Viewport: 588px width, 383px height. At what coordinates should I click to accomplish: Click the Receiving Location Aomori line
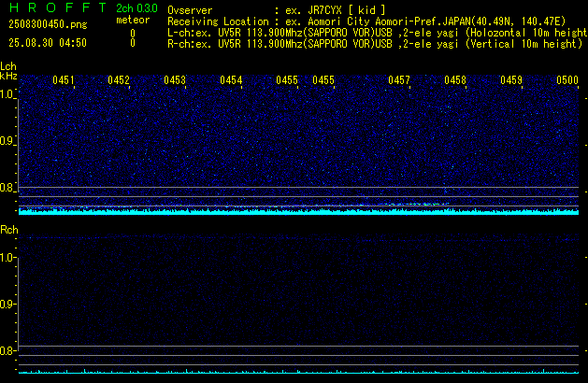pos(366,21)
